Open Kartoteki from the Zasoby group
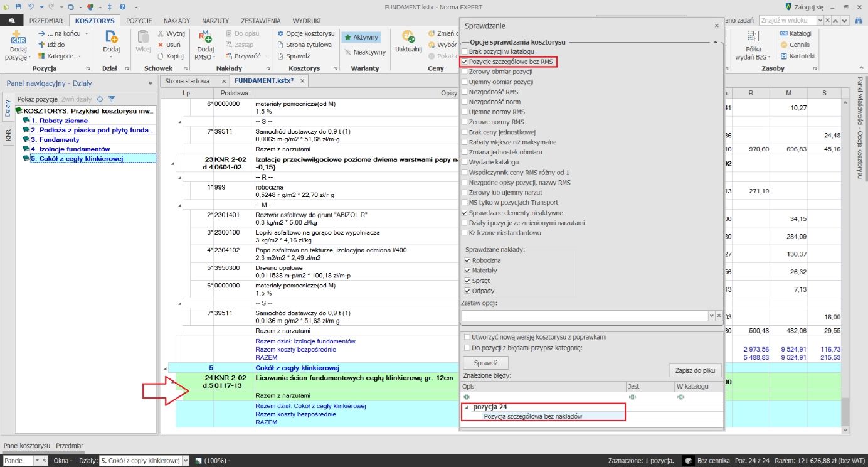868x467 pixels. tap(797, 56)
